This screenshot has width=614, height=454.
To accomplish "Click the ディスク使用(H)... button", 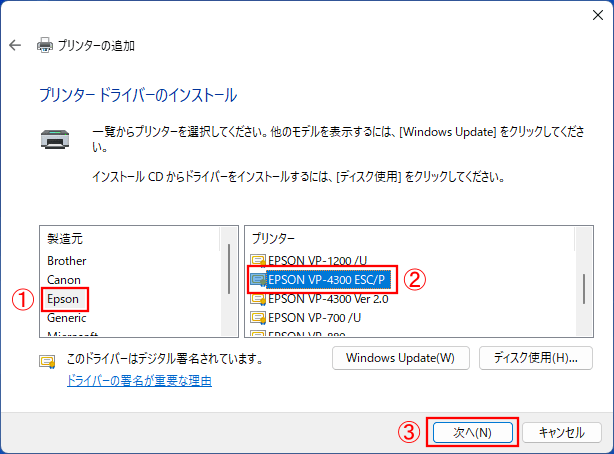I will pos(536,358).
